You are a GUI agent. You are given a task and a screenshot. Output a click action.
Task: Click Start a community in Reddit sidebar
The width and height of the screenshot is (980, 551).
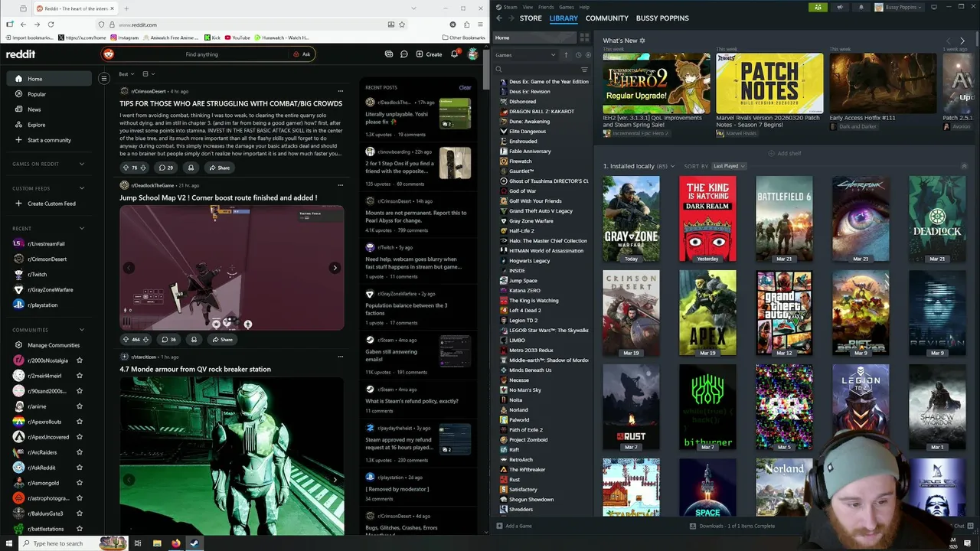coord(49,140)
